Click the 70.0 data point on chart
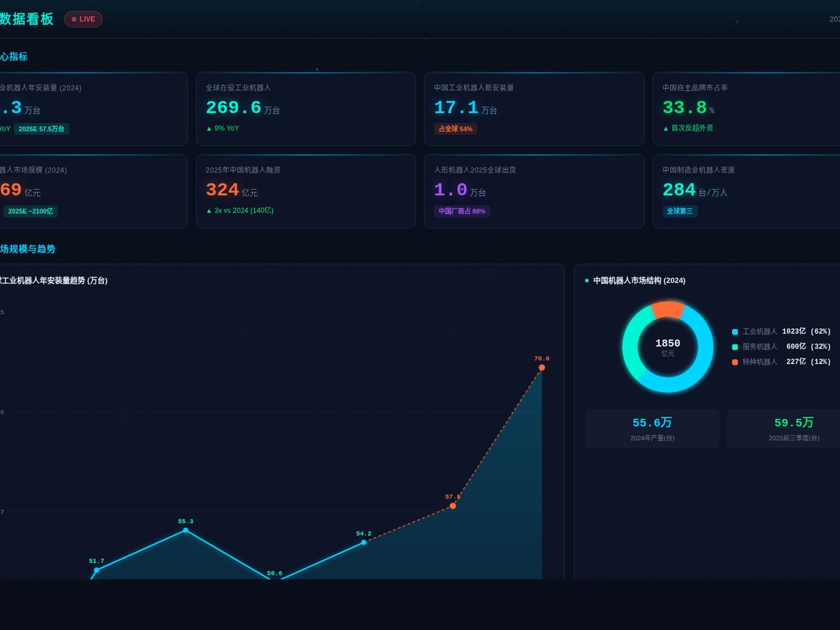Viewport: 840px width, 630px height. (x=542, y=367)
